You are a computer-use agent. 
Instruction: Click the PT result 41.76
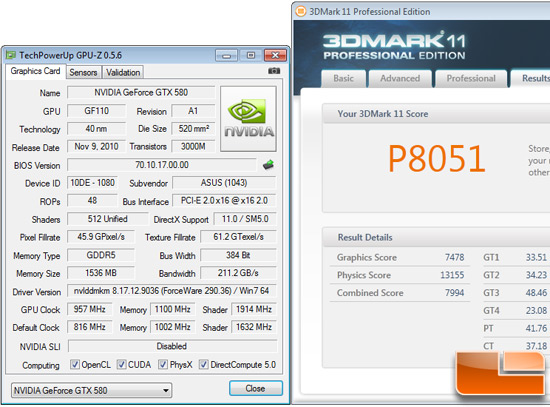tap(536, 328)
